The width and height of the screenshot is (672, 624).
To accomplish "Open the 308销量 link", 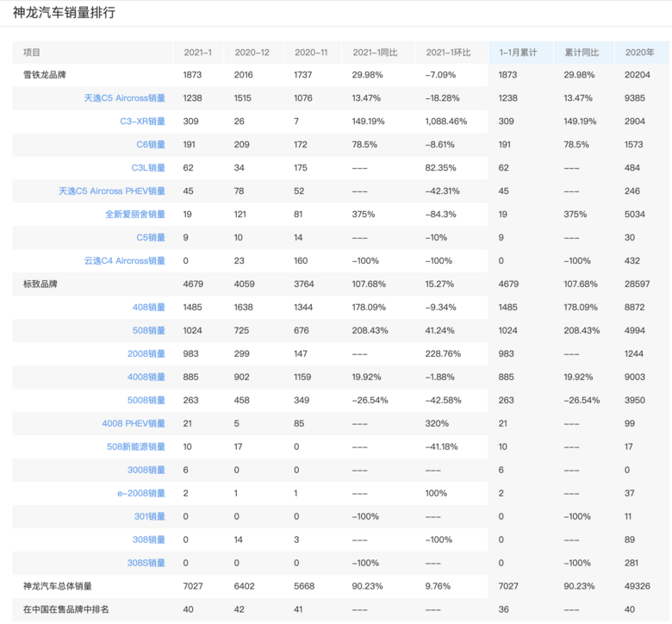I will click(x=148, y=539).
